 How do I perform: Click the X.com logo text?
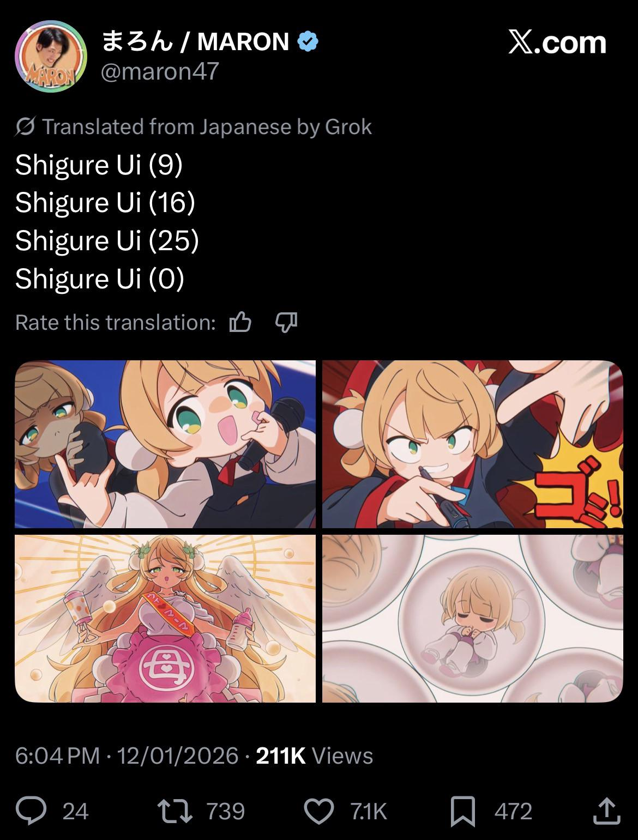[x=557, y=42]
